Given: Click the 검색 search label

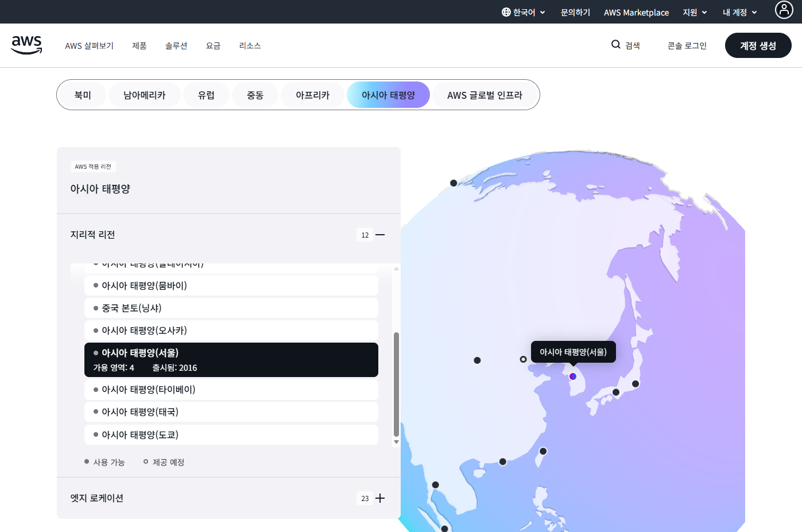Looking at the screenshot, I should point(633,45).
